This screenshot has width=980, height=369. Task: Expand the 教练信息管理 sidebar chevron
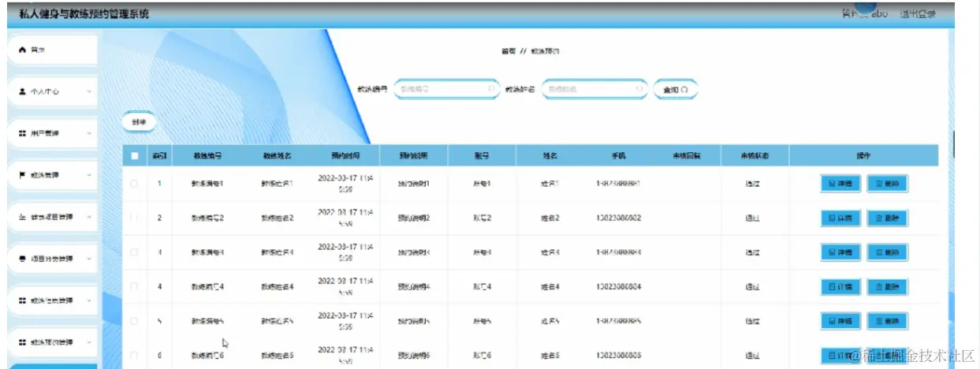(x=88, y=300)
